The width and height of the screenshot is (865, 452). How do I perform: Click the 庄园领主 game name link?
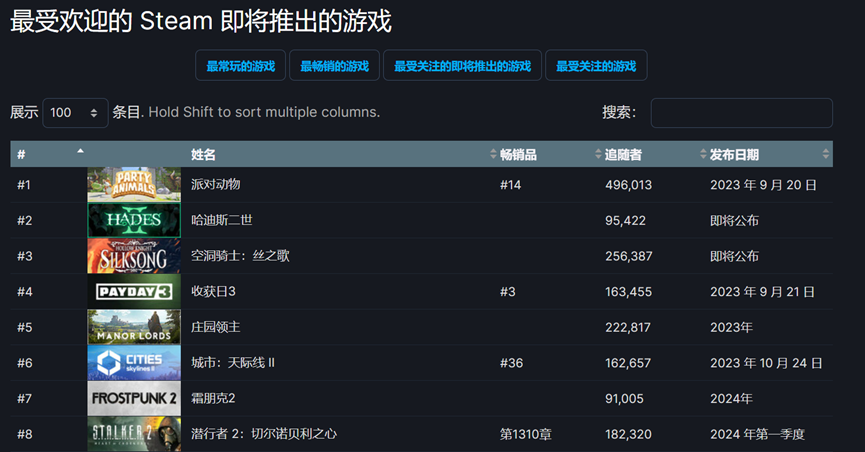(x=216, y=327)
